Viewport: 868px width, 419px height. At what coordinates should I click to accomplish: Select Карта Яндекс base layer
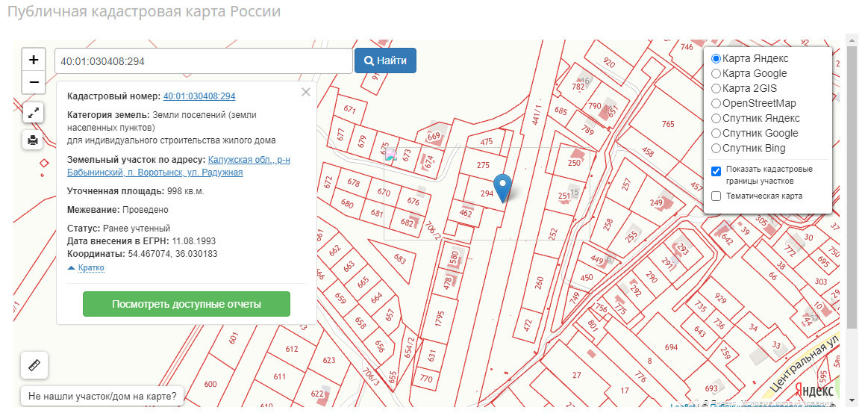tap(716, 58)
